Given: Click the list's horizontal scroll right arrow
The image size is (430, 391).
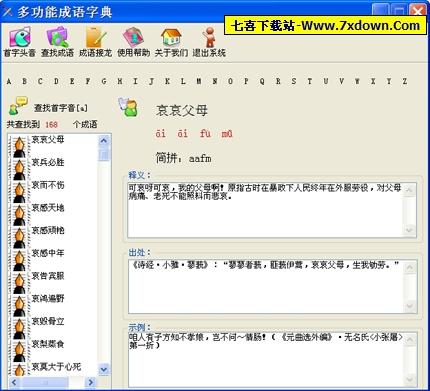Looking at the screenshot, I should click(x=91, y=382).
